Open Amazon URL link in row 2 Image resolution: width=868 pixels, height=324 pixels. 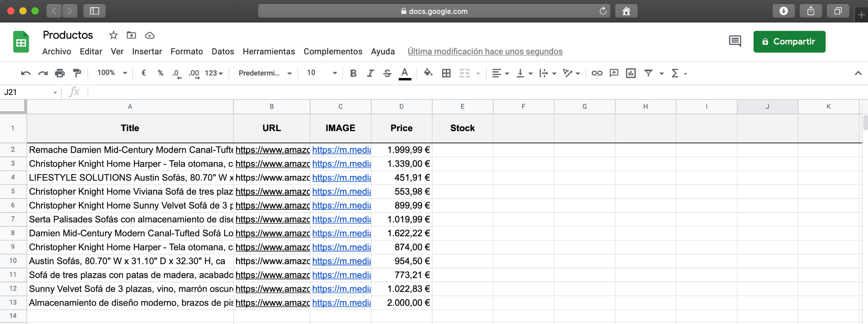click(x=273, y=150)
